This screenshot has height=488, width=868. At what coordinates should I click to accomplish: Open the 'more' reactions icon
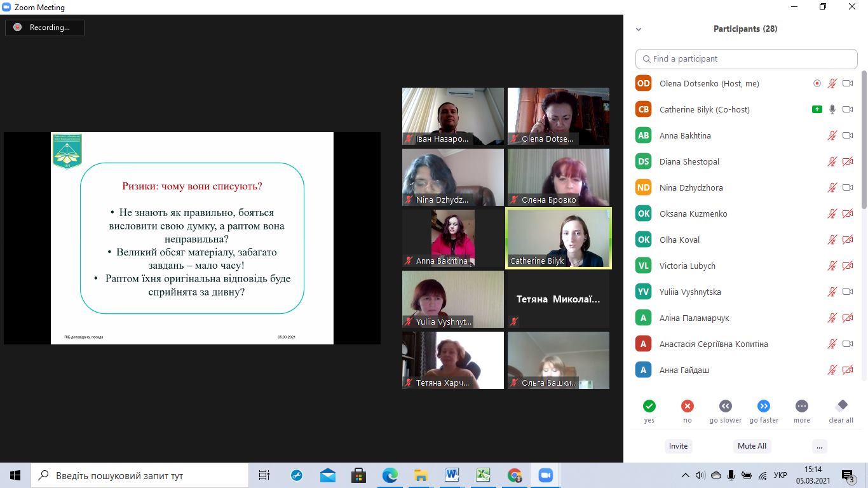pyautogui.click(x=802, y=406)
